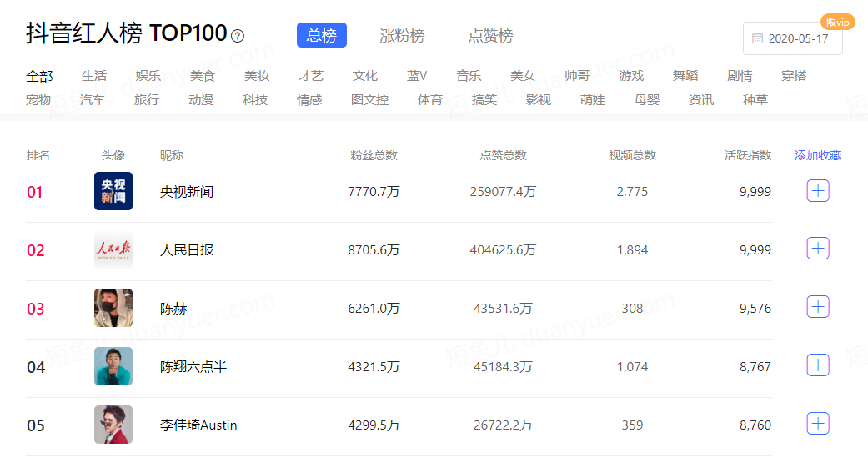
Task: Filter by 游戏 category
Action: click(632, 76)
